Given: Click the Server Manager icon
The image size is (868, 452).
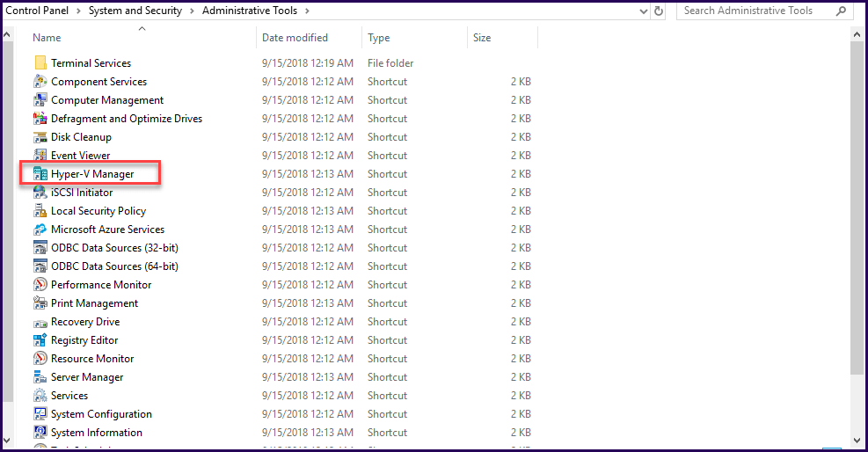Looking at the screenshot, I should click(x=40, y=376).
